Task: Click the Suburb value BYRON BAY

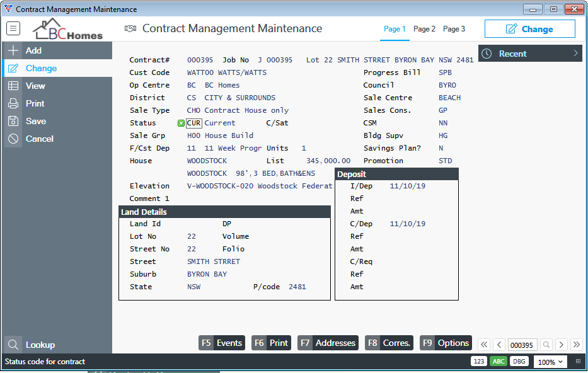Action: pos(207,275)
